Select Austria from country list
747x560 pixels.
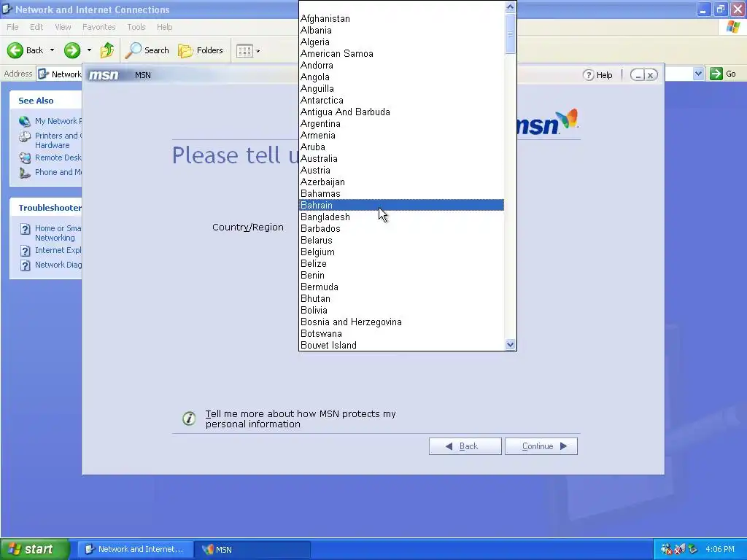[x=401, y=170]
